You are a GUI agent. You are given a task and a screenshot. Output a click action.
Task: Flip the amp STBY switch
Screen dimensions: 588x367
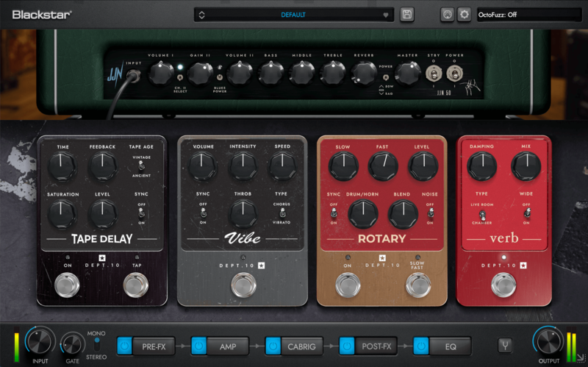[434, 74]
